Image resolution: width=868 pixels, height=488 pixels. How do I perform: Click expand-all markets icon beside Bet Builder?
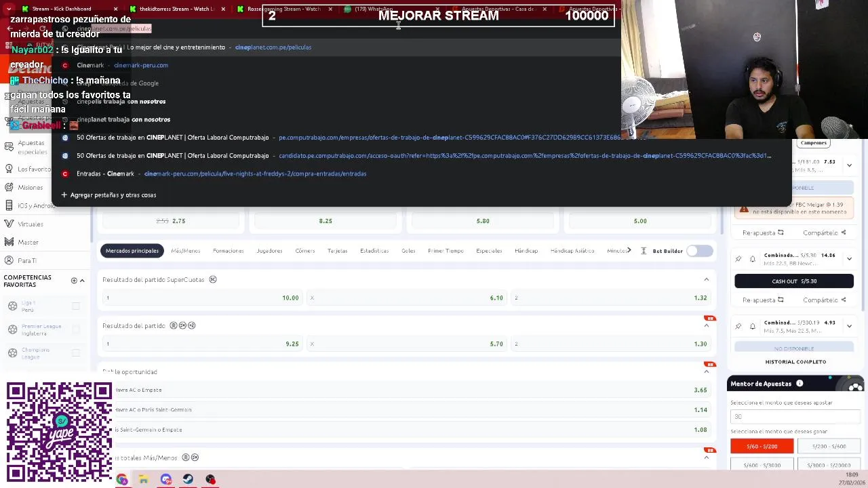[644, 251]
